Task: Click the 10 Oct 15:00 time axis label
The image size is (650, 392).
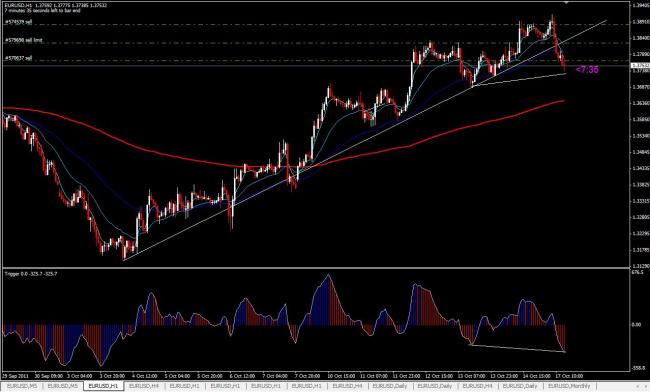Action: click(x=342, y=376)
